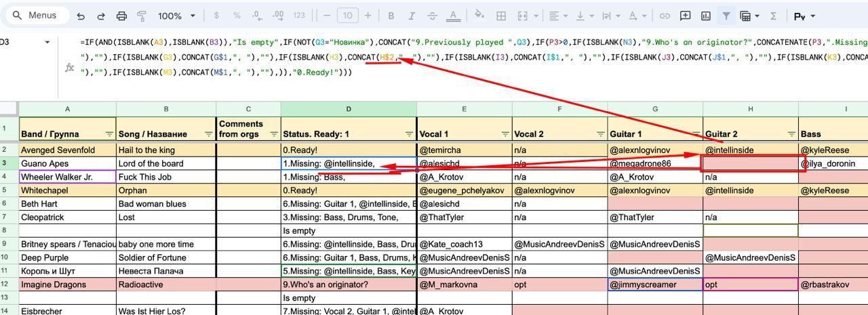Print the spreadsheet using the printer icon
Screen dimensions: 868x315
tap(121, 16)
